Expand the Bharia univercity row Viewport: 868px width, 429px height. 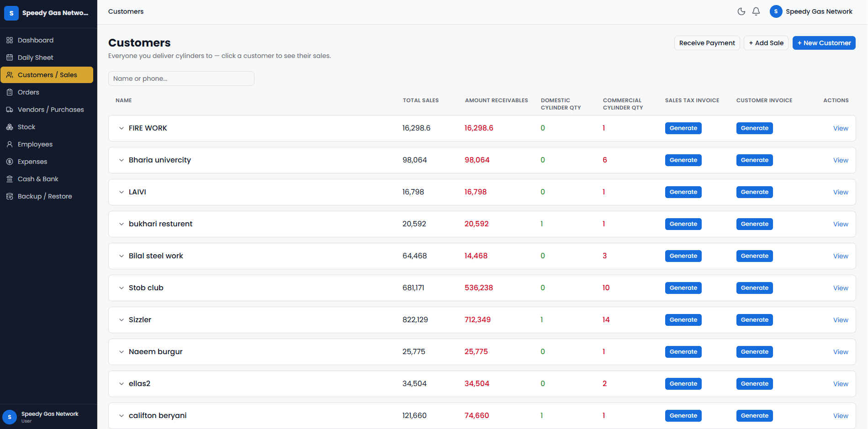tap(122, 160)
